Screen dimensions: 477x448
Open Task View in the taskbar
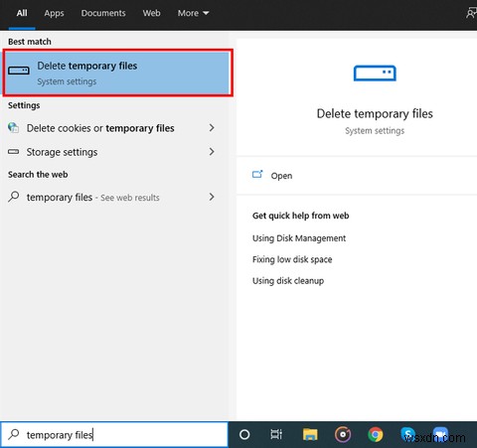276,434
